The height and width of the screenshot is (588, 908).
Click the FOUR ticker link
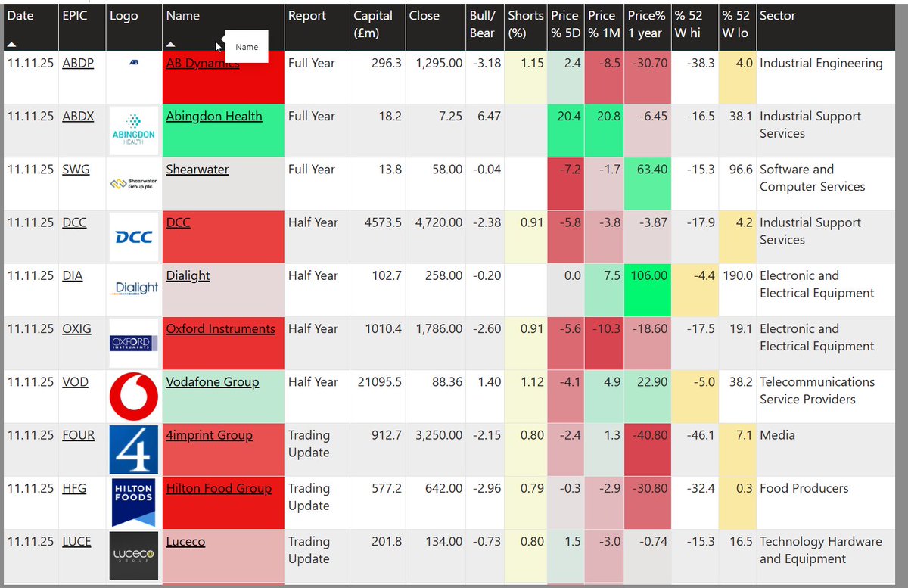(x=79, y=435)
